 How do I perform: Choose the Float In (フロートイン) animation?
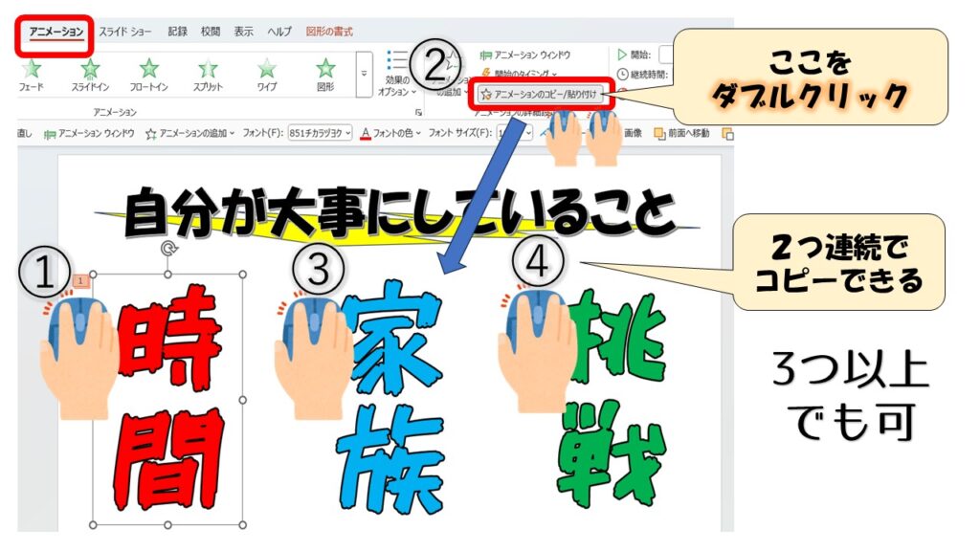click(149, 74)
